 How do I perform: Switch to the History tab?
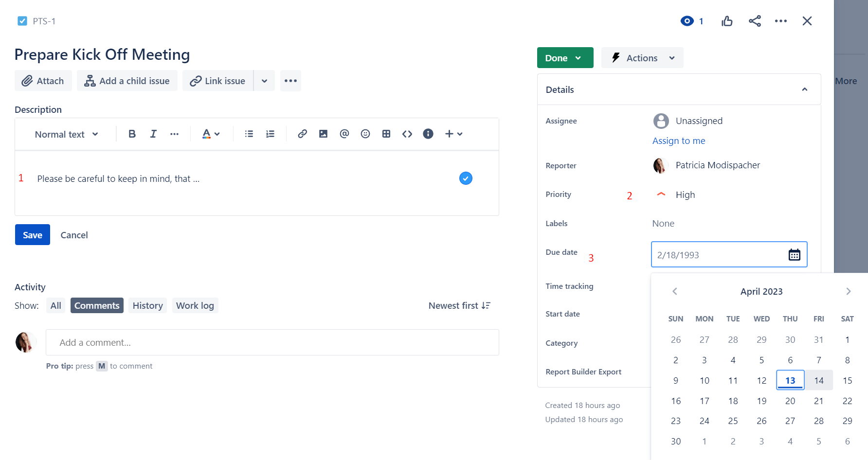pyautogui.click(x=147, y=305)
